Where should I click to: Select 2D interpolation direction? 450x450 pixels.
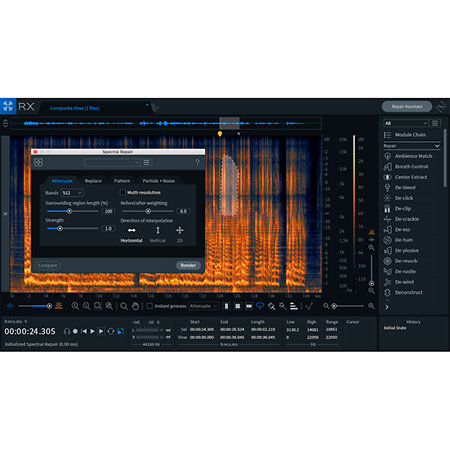180,234
